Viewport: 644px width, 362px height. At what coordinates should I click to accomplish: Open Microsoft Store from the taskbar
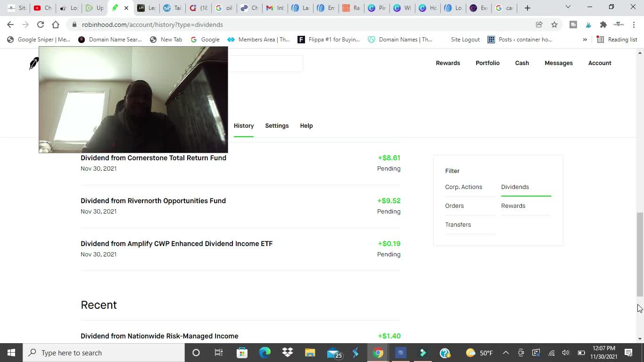coord(242,353)
